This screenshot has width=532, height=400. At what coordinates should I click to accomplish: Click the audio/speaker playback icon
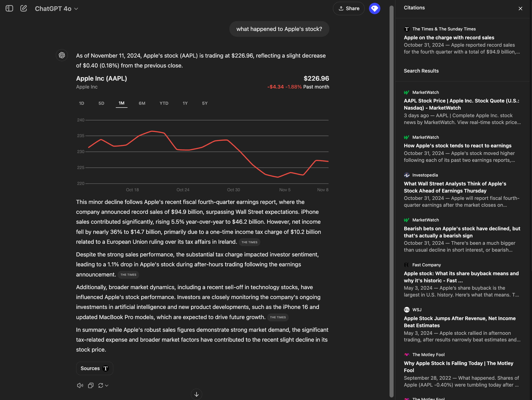[80, 385]
